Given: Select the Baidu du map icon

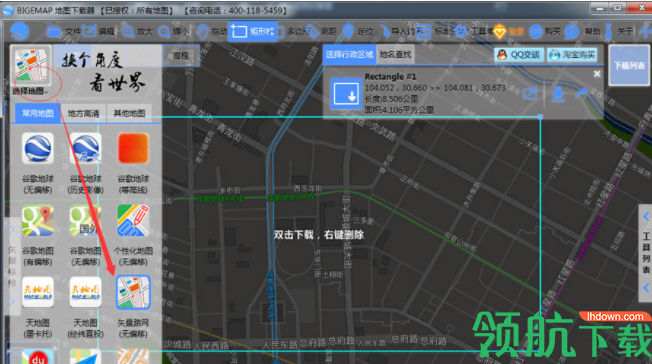Looking at the screenshot, I should pos(38,357).
